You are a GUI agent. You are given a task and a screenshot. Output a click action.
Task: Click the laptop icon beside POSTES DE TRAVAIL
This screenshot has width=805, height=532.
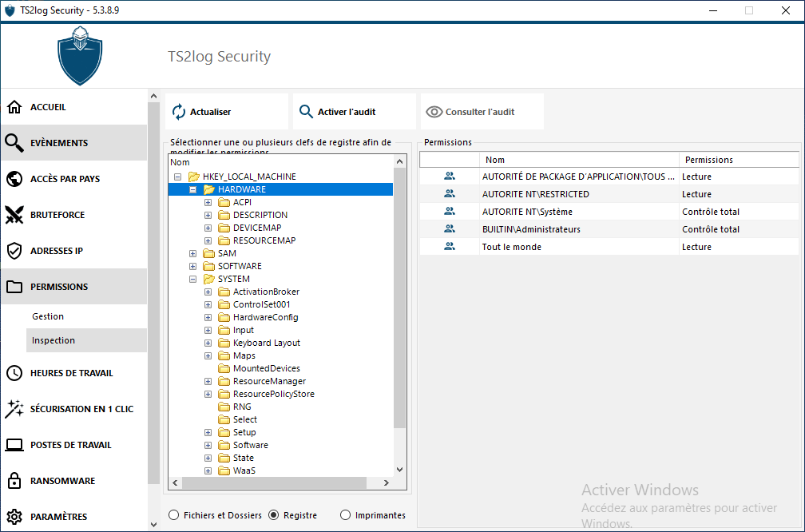tap(14, 445)
